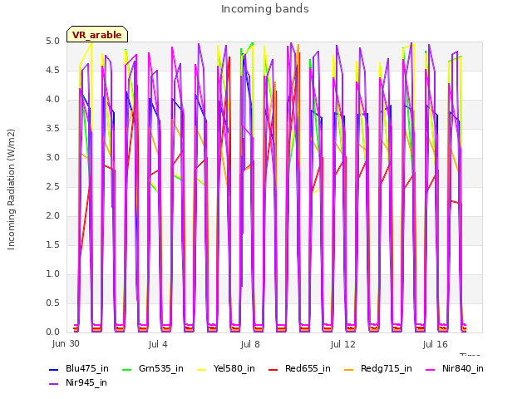Click the Jul 12 x-axis label
532x399 pixels.
pyautogui.click(x=342, y=344)
